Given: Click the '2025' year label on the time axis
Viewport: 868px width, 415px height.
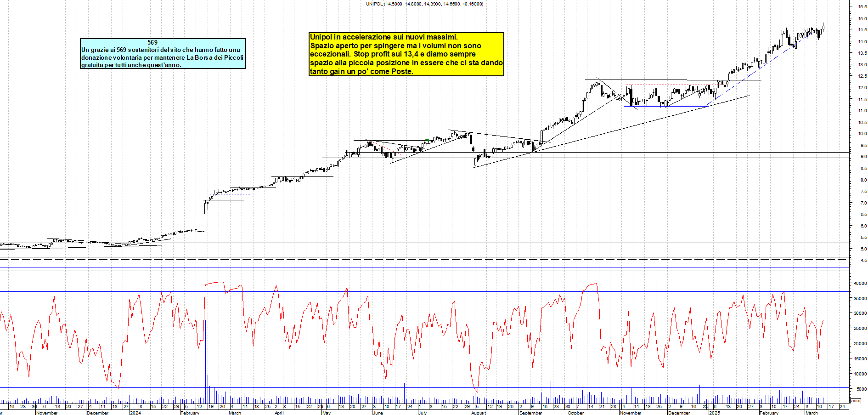Looking at the screenshot, I should coord(715,413).
